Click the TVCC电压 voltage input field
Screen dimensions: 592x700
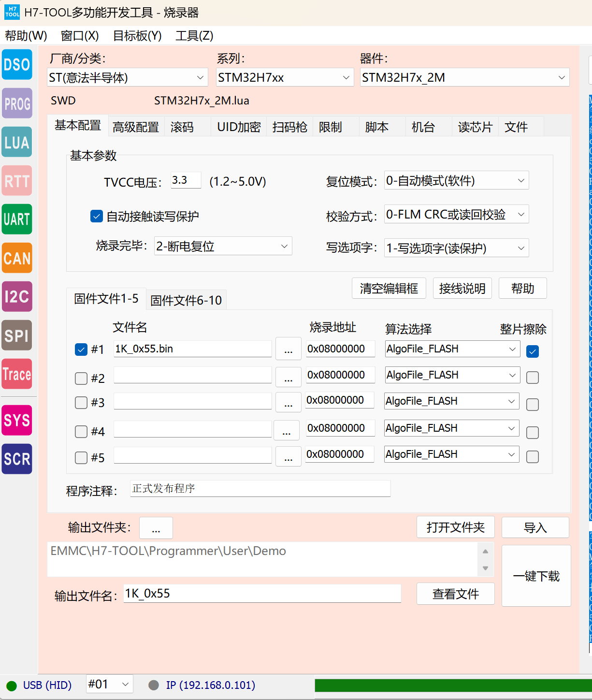(186, 180)
